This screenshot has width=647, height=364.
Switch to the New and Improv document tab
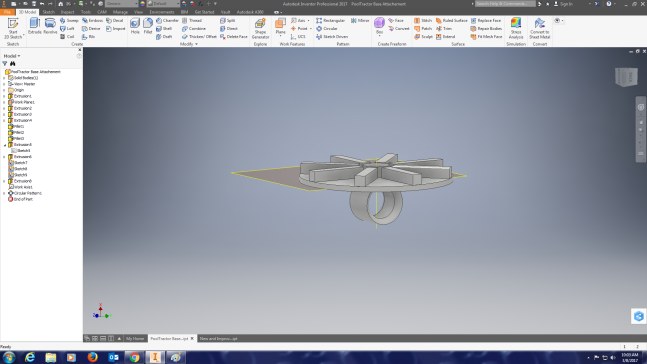[x=218, y=338]
